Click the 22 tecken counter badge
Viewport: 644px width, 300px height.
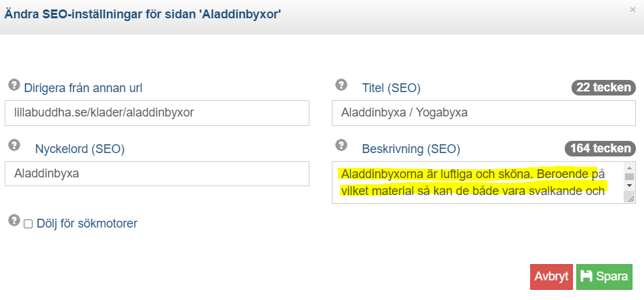(603, 87)
